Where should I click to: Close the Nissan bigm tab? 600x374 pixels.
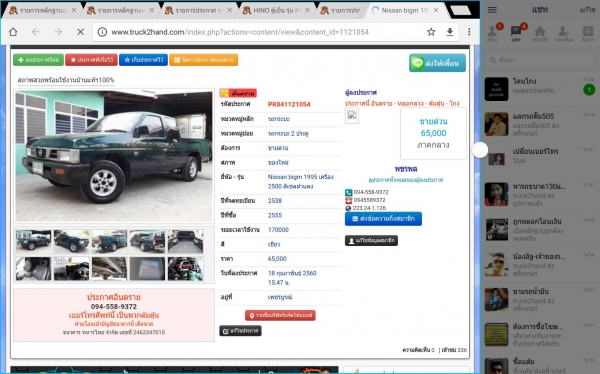pos(436,10)
